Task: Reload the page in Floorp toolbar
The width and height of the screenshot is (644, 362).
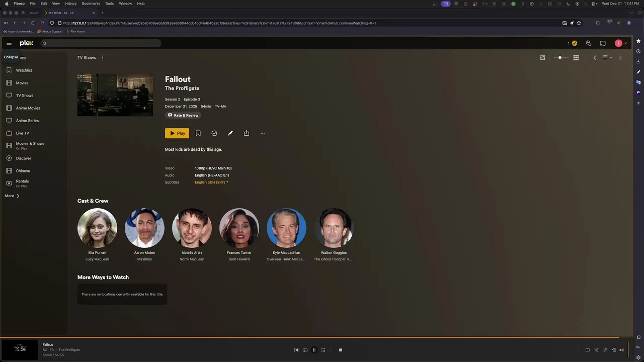Action: click(42, 23)
